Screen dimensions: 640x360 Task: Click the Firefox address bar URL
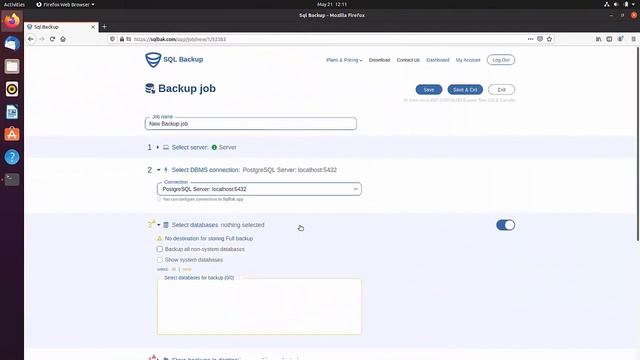(x=180, y=39)
